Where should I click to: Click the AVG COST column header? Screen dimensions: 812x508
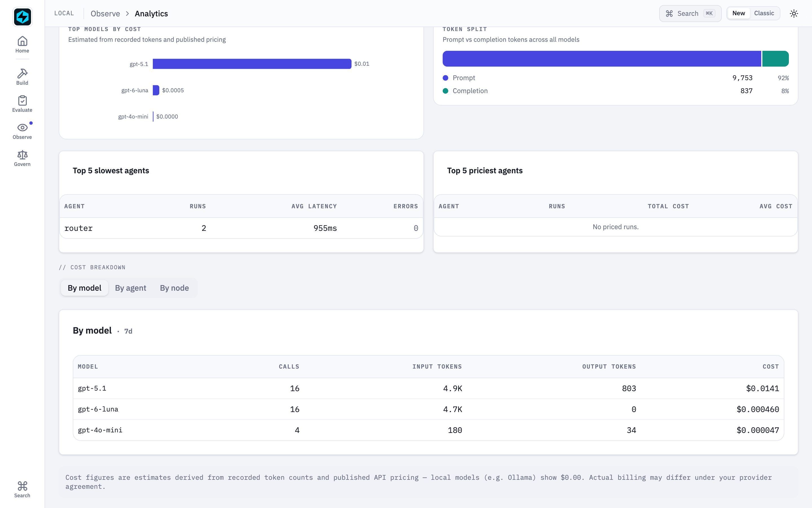coord(776,206)
